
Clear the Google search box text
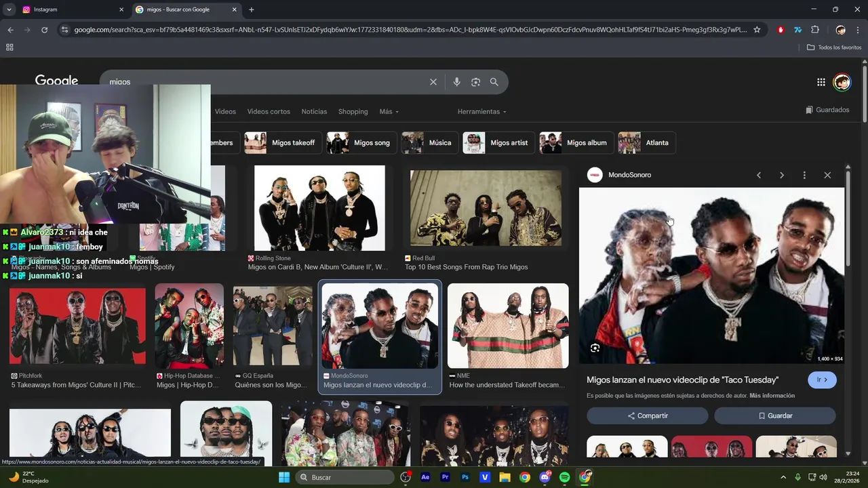tap(433, 82)
